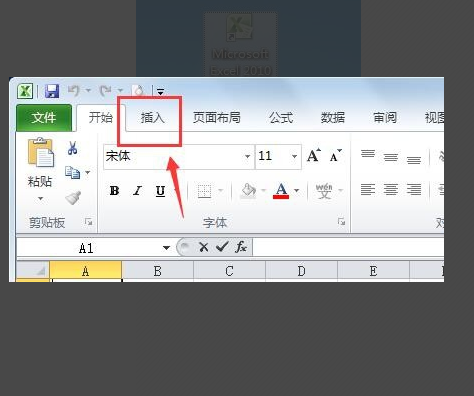Expand the font size dropdown arrow
474x396 pixels.
pos(294,156)
